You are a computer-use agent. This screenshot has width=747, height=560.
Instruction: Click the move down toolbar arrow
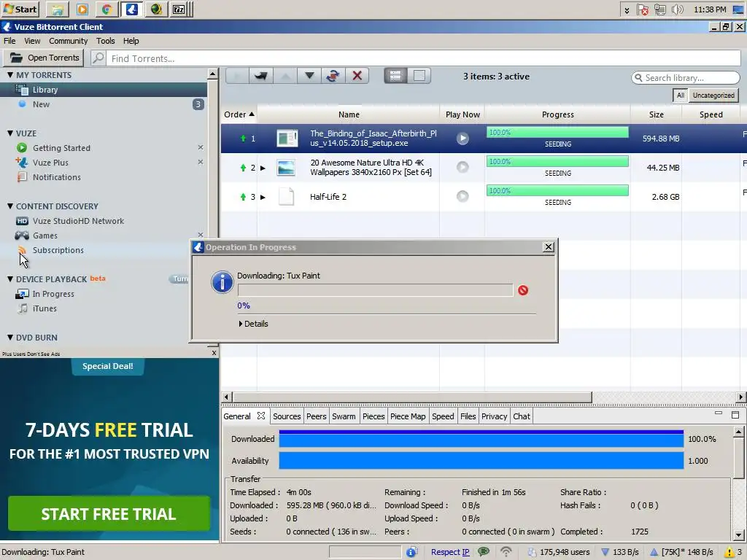(x=309, y=76)
